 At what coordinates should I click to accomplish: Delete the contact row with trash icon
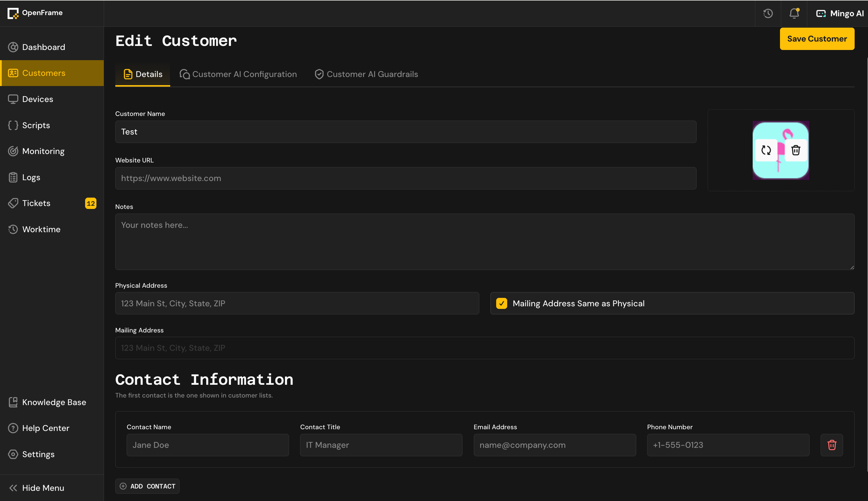coord(832,445)
